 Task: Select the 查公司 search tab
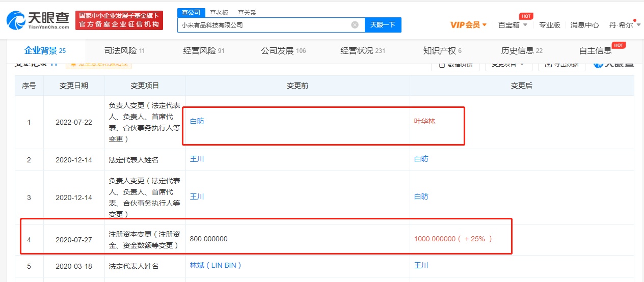click(192, 12)
